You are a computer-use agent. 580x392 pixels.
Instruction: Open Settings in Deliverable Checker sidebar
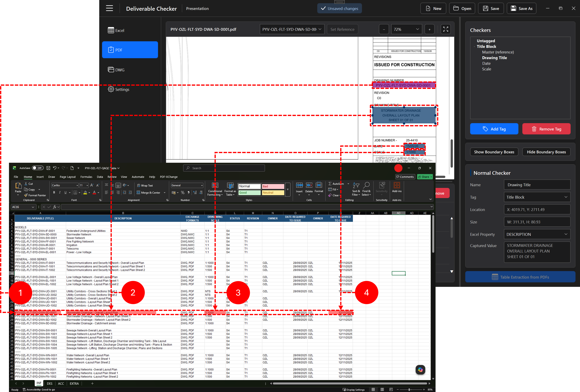click(x=130, y=89)
